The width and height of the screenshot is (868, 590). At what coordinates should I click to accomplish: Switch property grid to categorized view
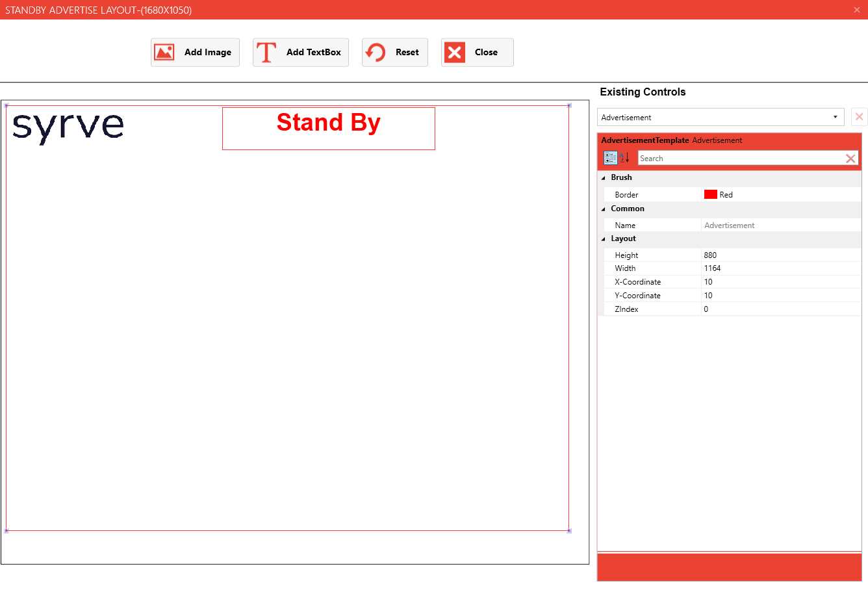tap(611, 158)
